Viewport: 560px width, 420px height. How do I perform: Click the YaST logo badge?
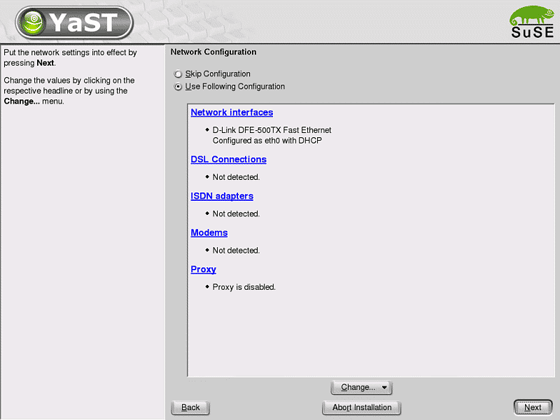click(x=74, y=22)
